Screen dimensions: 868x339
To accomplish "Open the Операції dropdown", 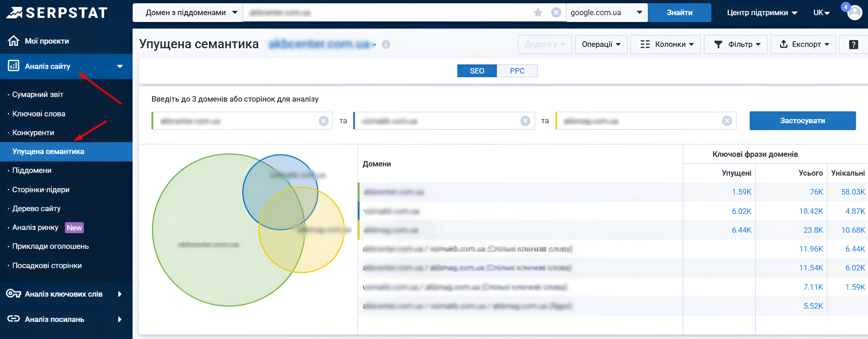I will pos(601,44).
